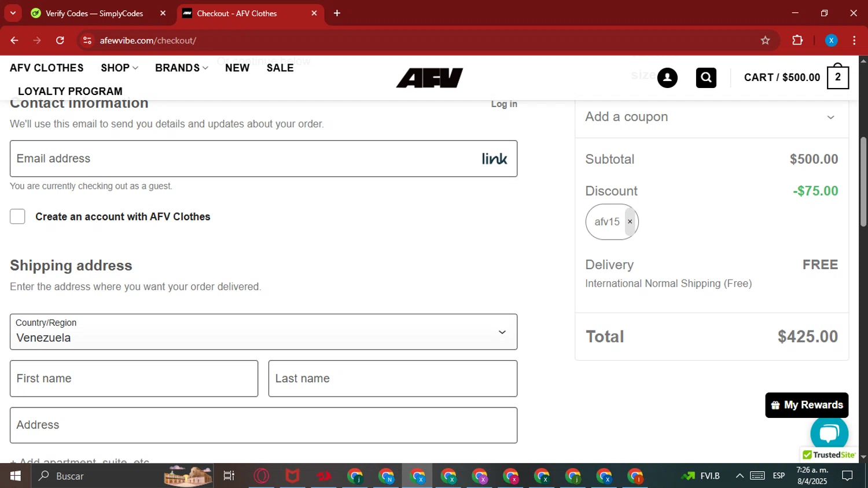Click the address bar URL

pos(148,41)
